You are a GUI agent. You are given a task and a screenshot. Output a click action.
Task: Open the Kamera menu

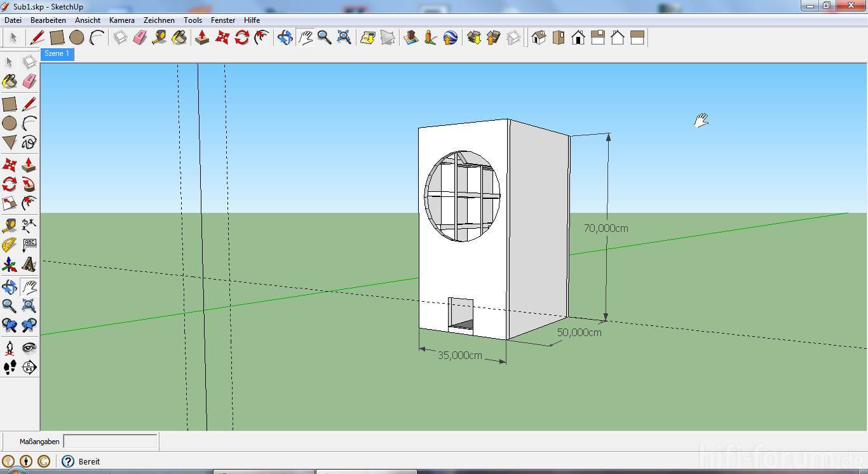(x=121, y=20)
